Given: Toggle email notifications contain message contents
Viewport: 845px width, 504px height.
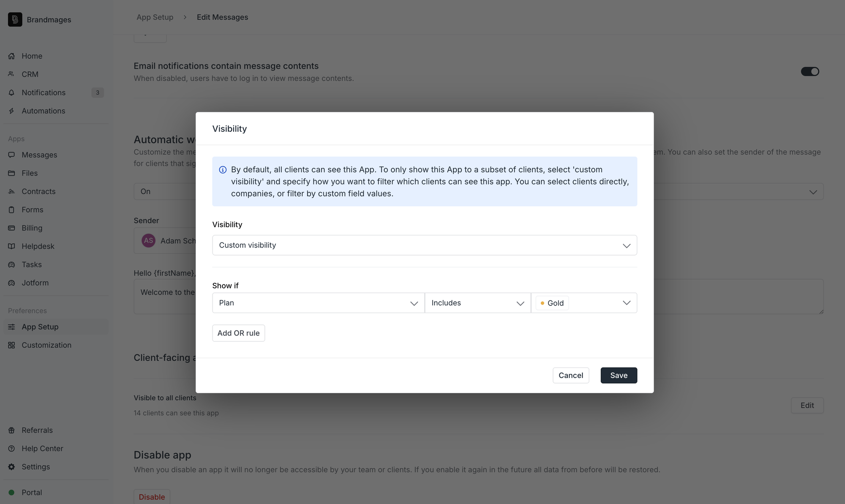Looking at the screenshot, I should (x=810, y=71).
